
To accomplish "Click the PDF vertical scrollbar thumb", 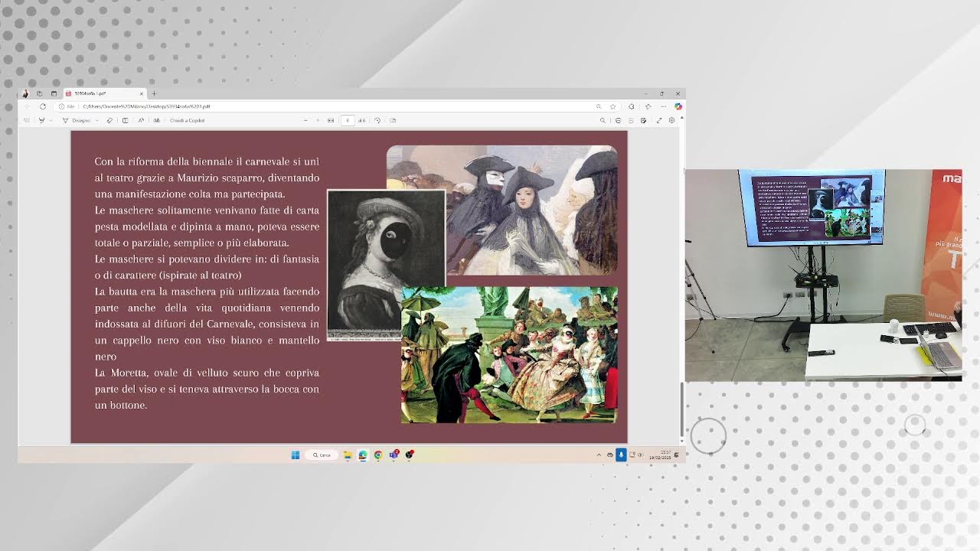I will coord(681,409).
